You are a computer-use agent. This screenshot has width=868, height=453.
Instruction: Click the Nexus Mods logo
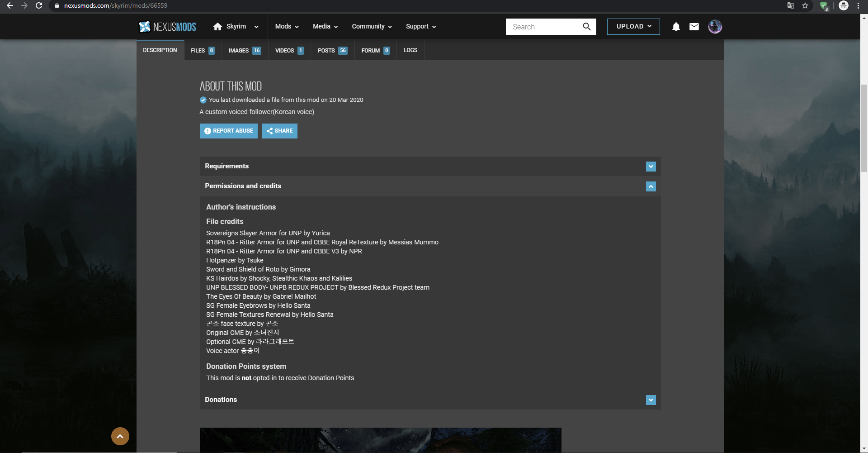(167, 27)
